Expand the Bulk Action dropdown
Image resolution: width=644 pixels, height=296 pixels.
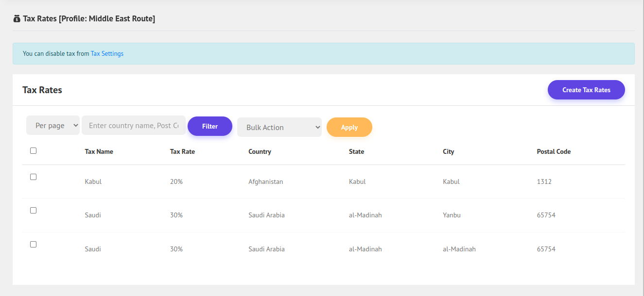279,127
